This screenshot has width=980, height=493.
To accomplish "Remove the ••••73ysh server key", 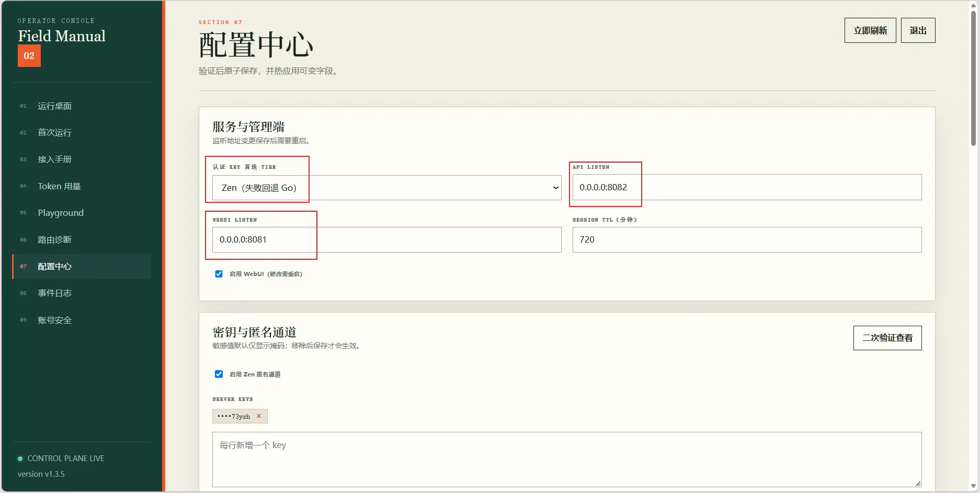I will tap(258, 416).
